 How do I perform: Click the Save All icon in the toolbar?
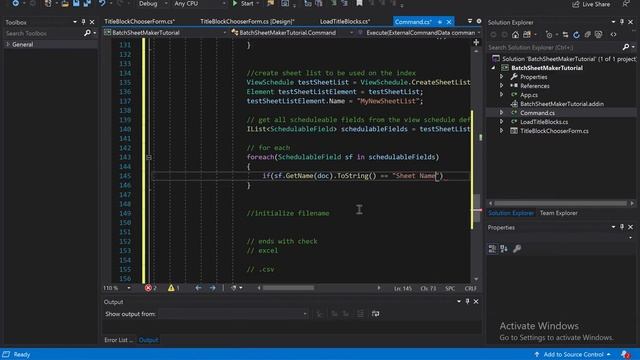tap(87, 3)
